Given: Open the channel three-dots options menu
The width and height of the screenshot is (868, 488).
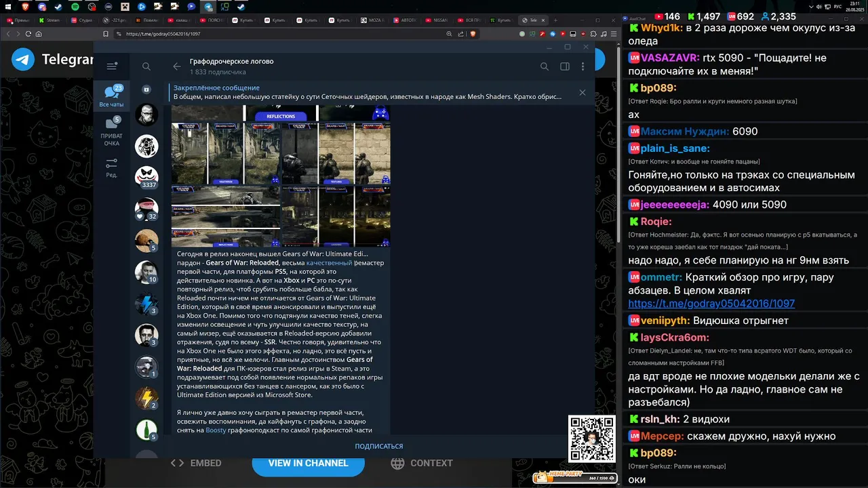Looking at the screenshot, I should 583,66.
